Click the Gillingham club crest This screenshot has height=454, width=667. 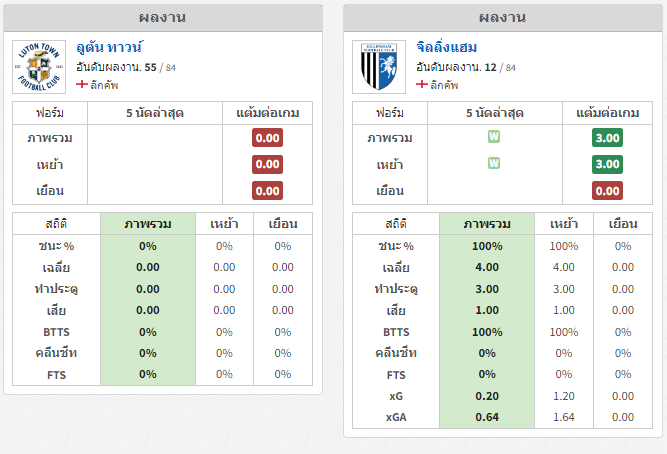[379, 67]
